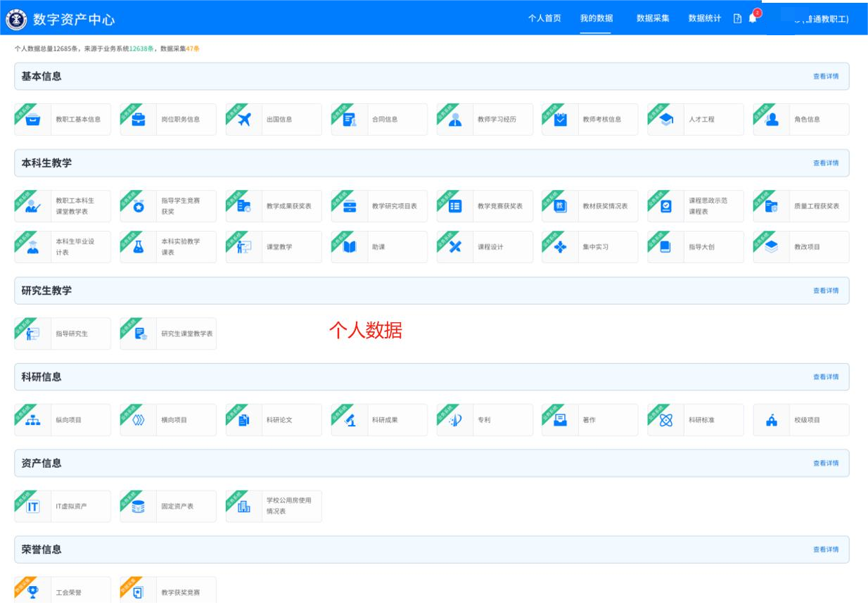Open the 本科实验教学课表 flask icon
This screenshot has width=868, height=603.
139,247
